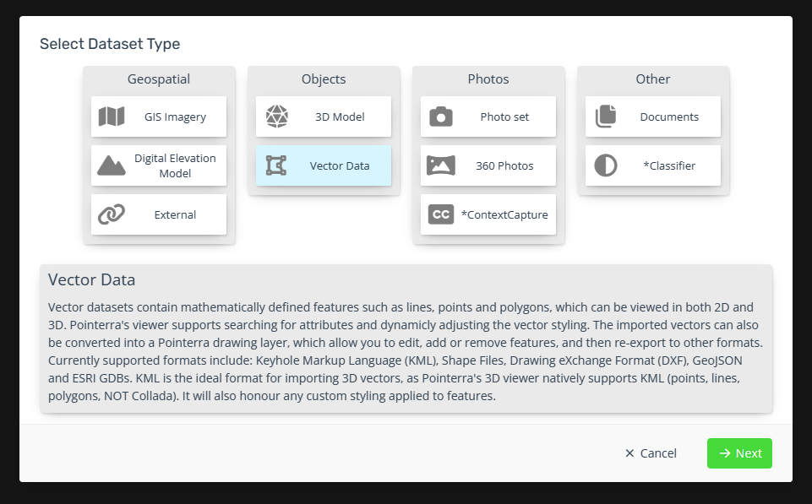Choose the 360 Photos option
812x504 pixels.
488,165
